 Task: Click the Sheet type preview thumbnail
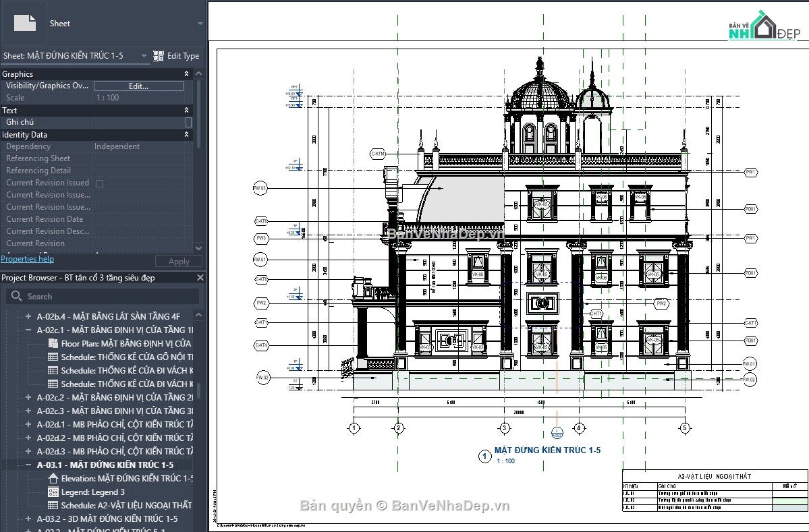pyautogui.click(x=24, y=23)
